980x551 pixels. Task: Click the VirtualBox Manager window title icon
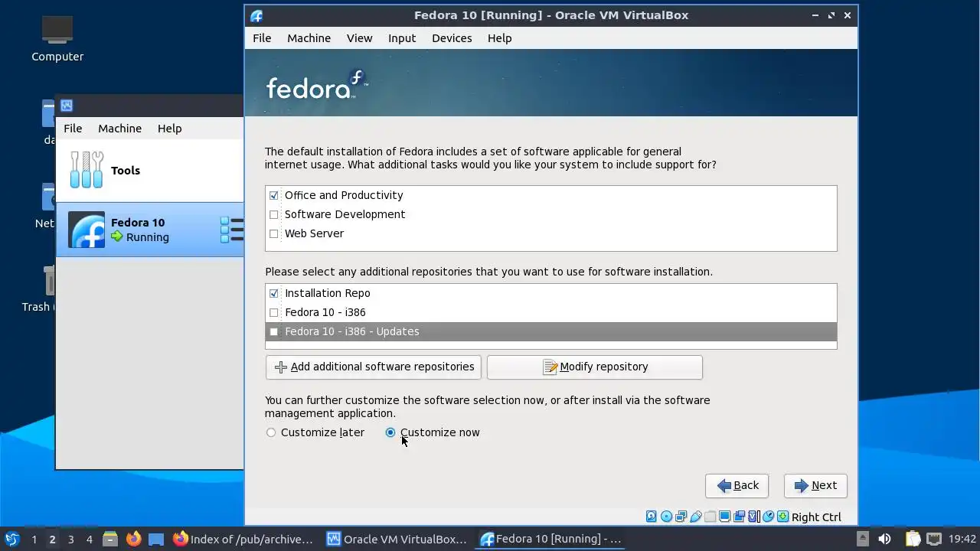(67, 106)
